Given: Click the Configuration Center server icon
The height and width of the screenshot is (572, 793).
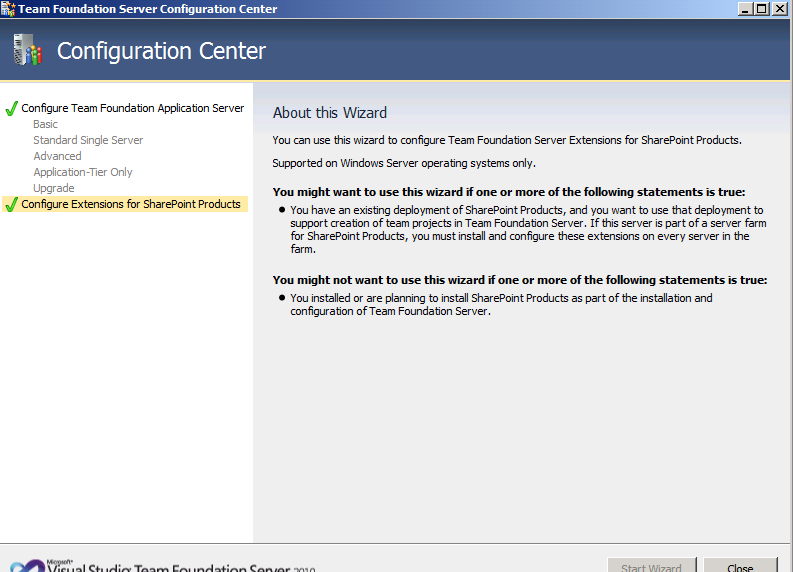Looking at the screenshot, I should tap(27, 50).
